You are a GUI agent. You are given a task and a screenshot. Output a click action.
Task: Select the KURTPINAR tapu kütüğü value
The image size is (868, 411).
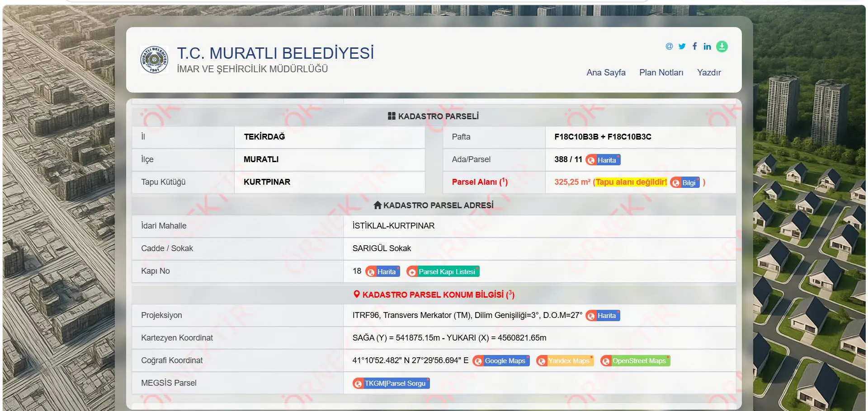pyautogui.click(x=267, y=182)
